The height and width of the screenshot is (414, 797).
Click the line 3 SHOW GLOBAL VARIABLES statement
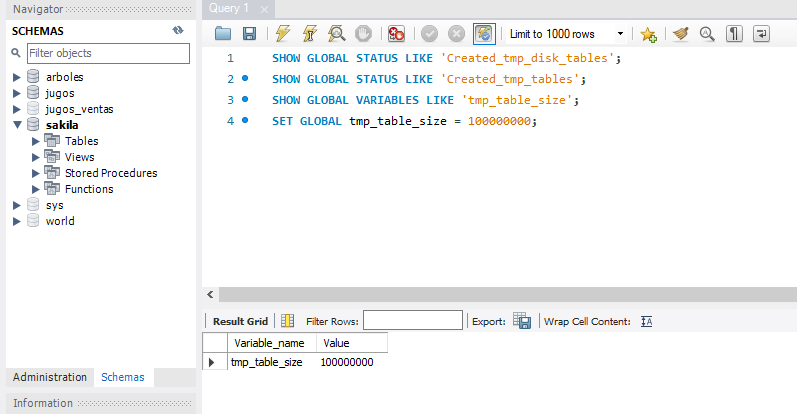[x=425, y=100]
